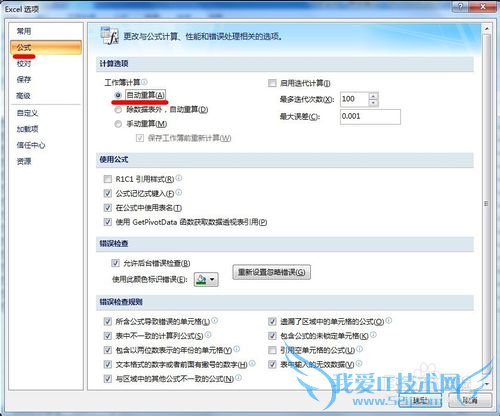
Task: Click info icon next to R1C1 引用样式
Action: click(179, 178)
